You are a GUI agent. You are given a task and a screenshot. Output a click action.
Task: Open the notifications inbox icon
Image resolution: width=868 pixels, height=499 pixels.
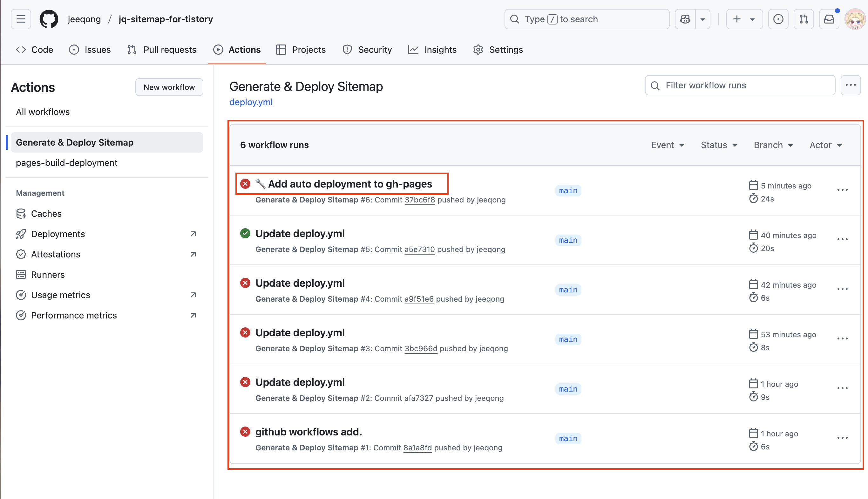click(829, 19)
